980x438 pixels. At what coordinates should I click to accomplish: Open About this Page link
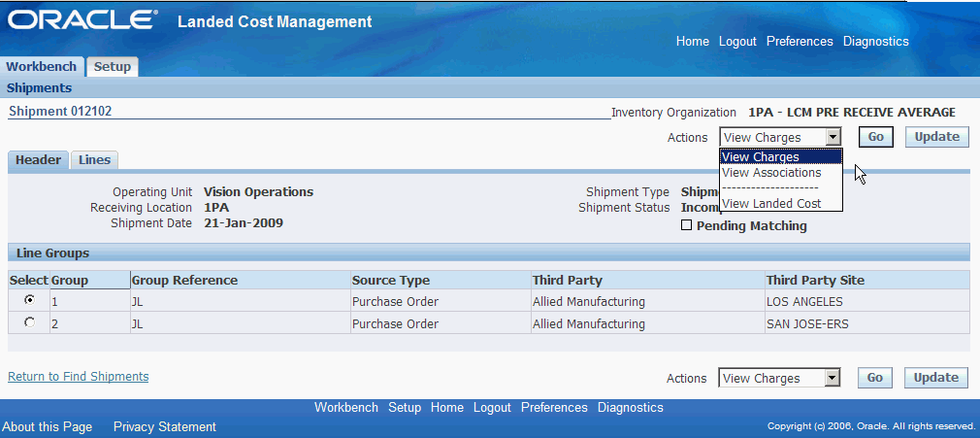[48, 426]
